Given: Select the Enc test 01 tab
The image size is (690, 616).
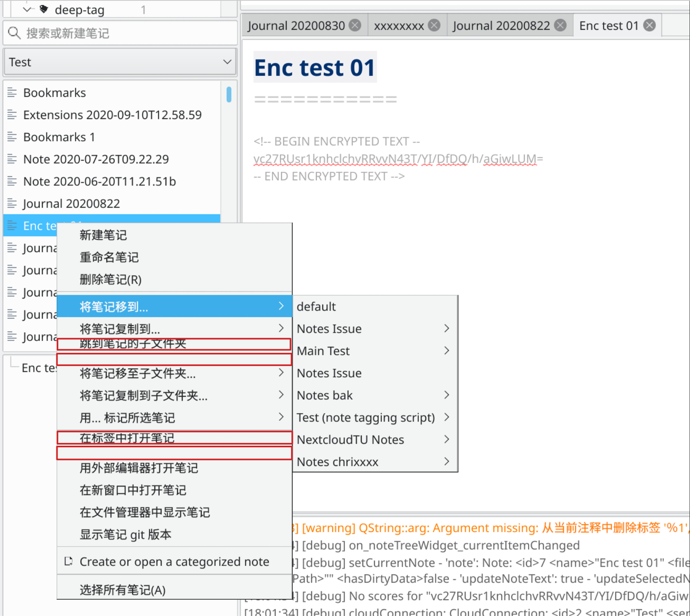Looking at the screenshot, I should point(609,25).
